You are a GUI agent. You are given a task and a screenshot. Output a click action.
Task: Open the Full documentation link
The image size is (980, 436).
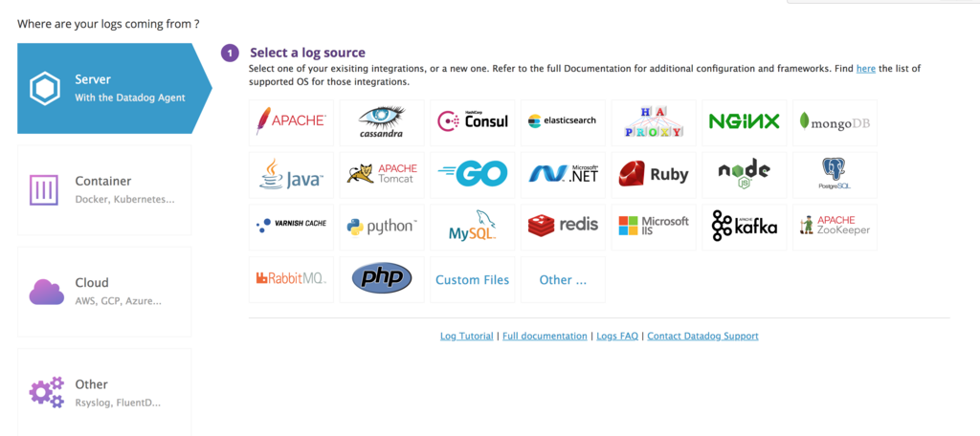point(545,336)
